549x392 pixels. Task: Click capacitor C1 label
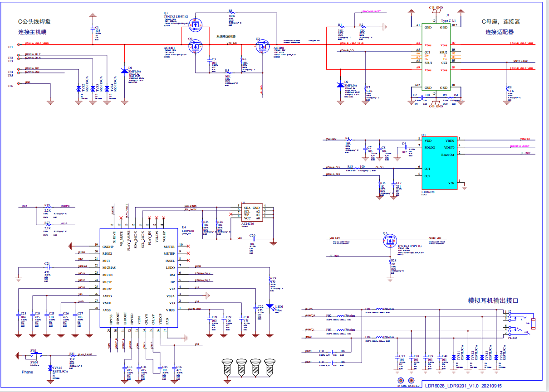pos(97,27)
